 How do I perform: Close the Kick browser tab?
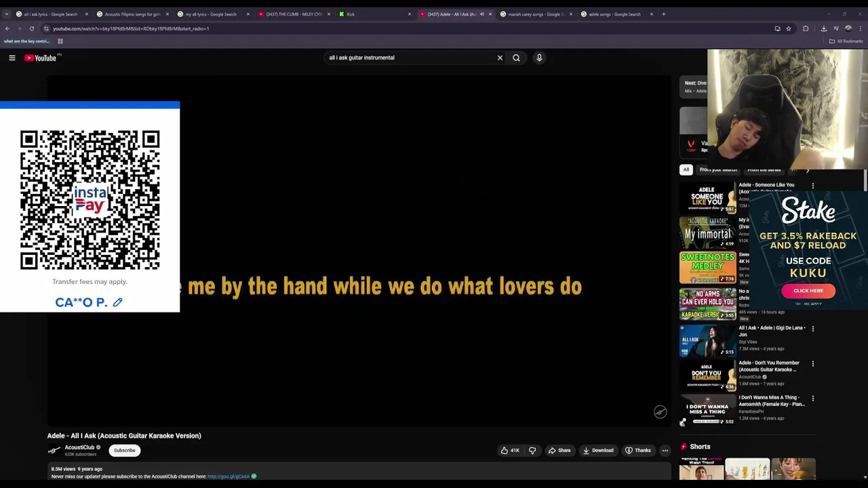tap(409, 14)
